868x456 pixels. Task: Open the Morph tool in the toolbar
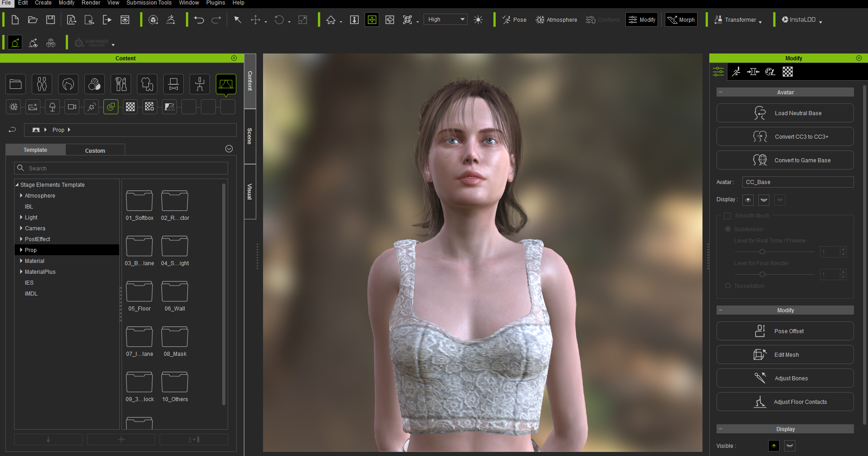(681, 19)
